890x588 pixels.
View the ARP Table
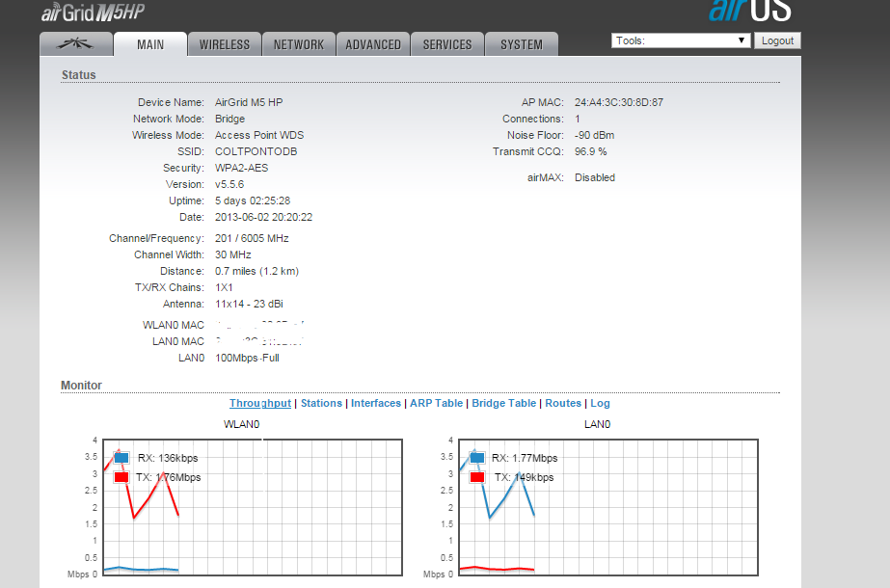coord(436,403)
